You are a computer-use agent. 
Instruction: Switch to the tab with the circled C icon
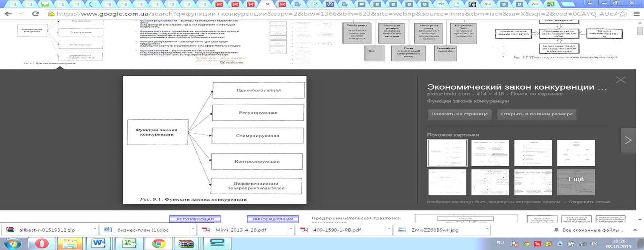tap(330, 4)
